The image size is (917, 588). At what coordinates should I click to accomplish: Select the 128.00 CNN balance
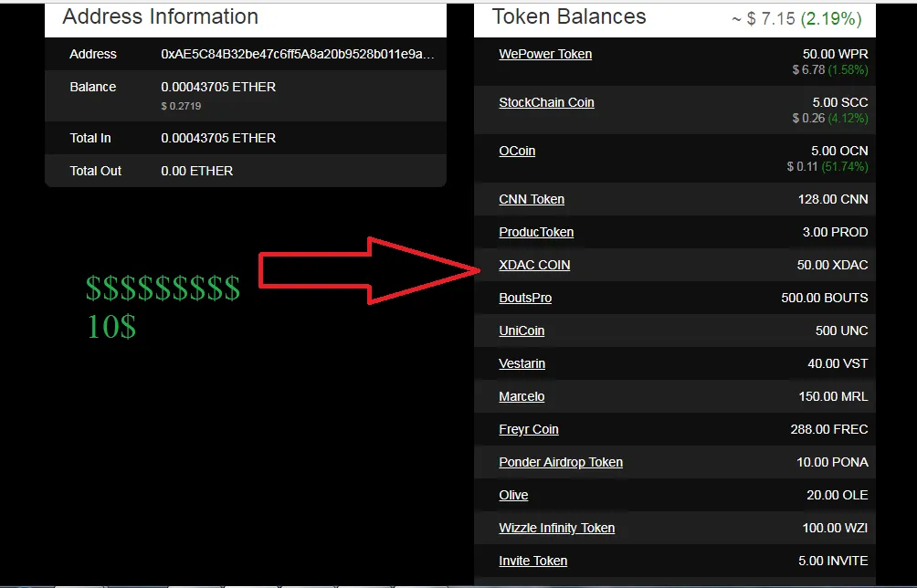pos(833,199)
